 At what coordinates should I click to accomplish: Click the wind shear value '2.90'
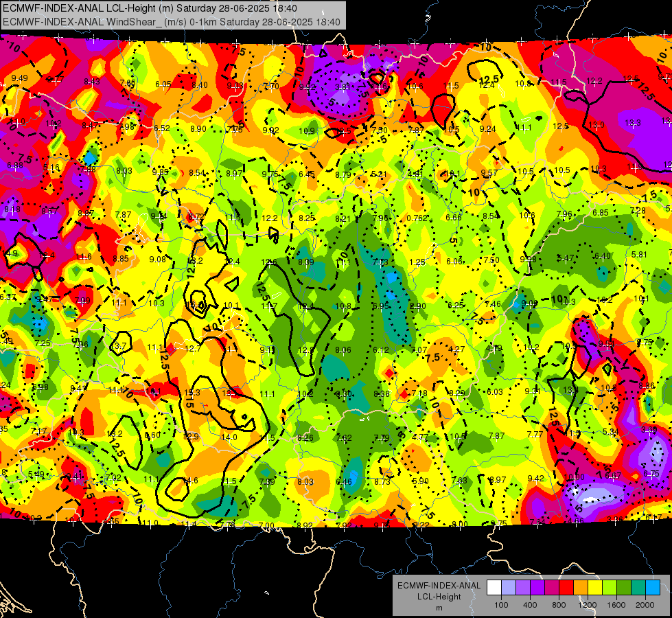(418, 306)
